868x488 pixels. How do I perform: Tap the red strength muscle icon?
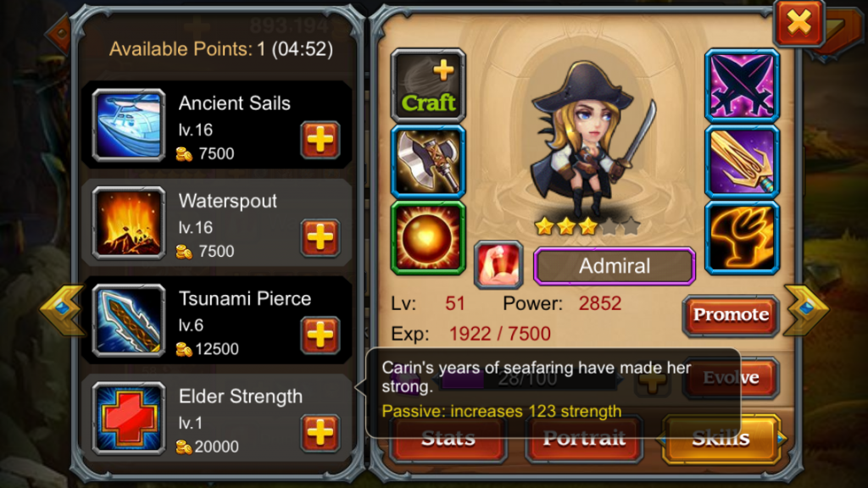[498, 265]
